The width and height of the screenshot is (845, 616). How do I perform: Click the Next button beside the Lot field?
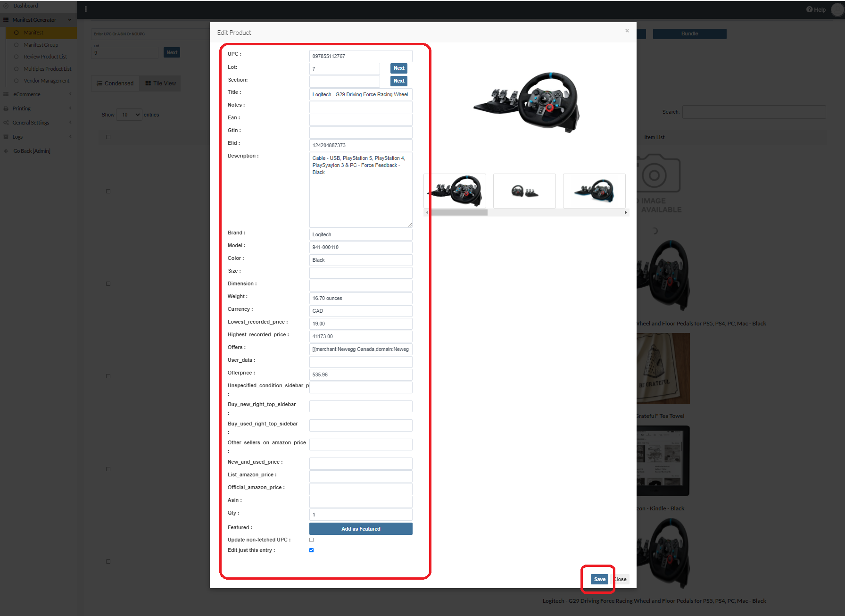[x=399, y=68]
